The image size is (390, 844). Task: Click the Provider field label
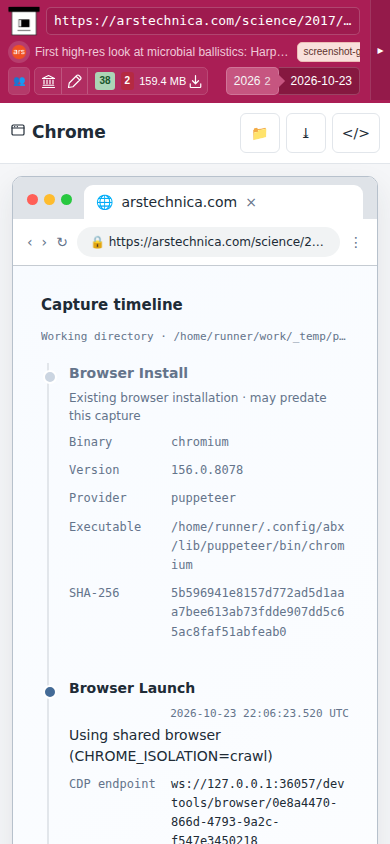pyautogui.click(x=98, y=498)
